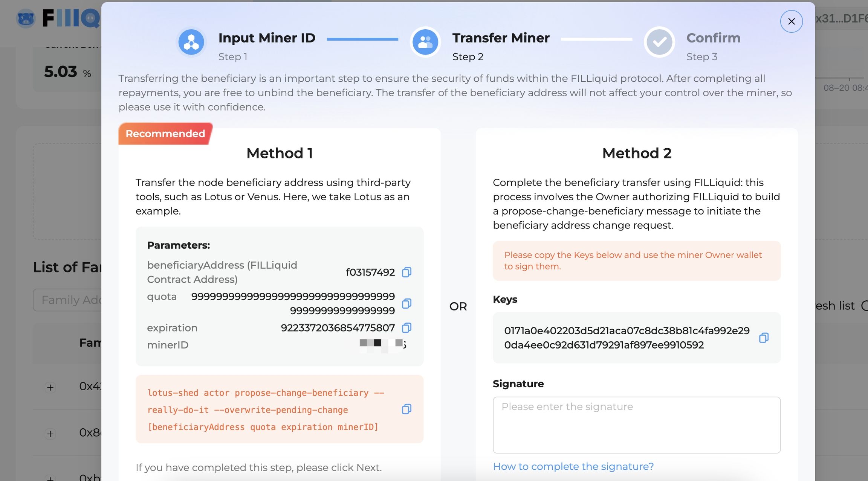The image size is (868, 481).
Task: Click the Recommended badge on Method 1
Action: (165, 134)
